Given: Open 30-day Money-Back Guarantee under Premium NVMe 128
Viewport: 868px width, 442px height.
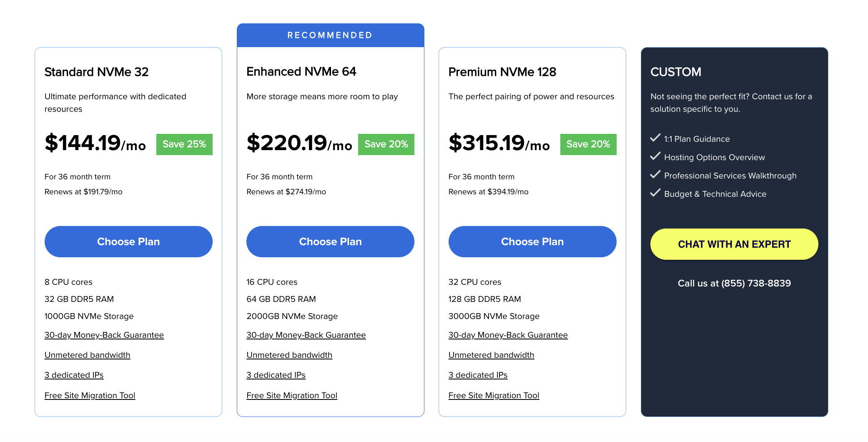Looking at the screenshot, I should tap(508, 335).
